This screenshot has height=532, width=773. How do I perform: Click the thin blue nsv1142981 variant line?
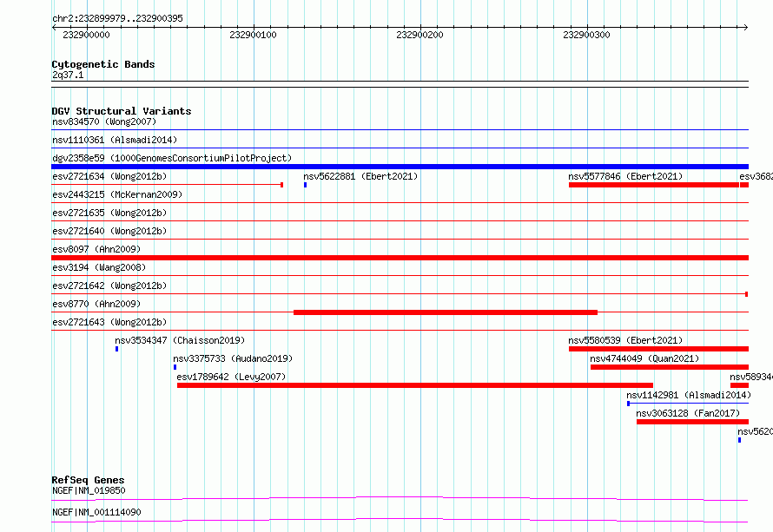point(688,404)
